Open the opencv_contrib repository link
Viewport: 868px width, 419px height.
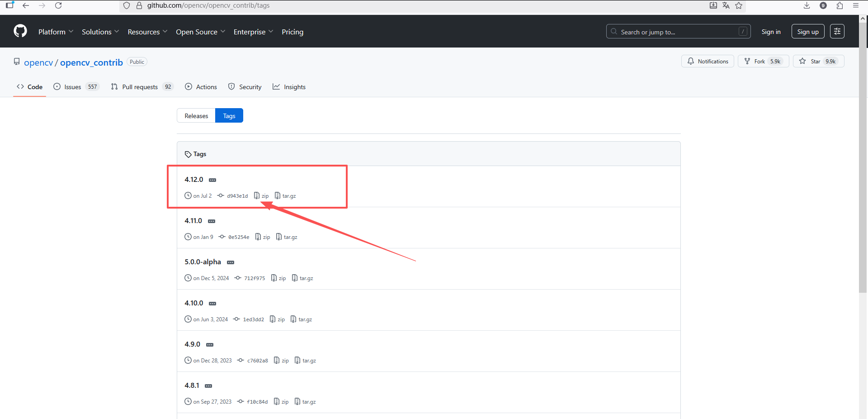click(91, 62)
